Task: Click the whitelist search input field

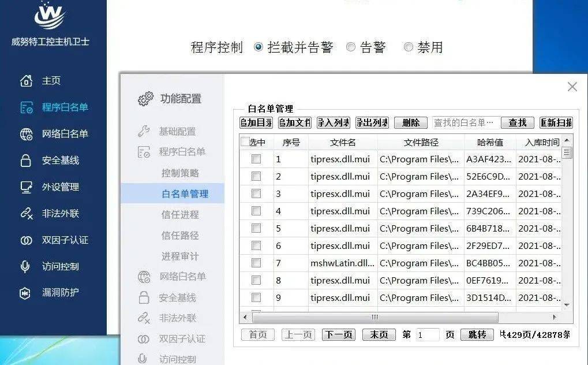Action: click(466, 123)
